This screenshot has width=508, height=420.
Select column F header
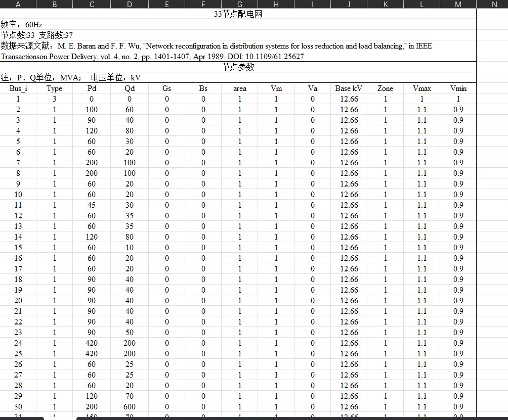203,4
